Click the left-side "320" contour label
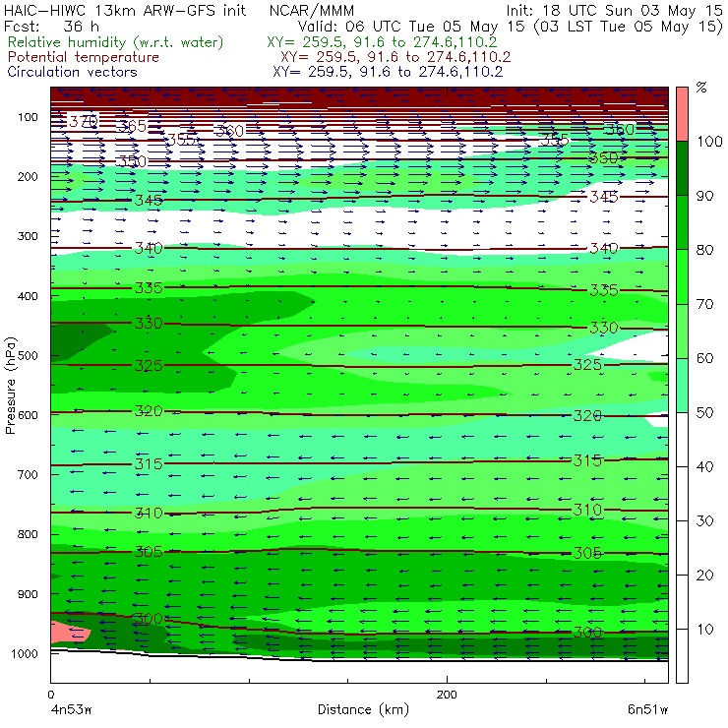Screen dimensions: 728x728 click(149, 411)
